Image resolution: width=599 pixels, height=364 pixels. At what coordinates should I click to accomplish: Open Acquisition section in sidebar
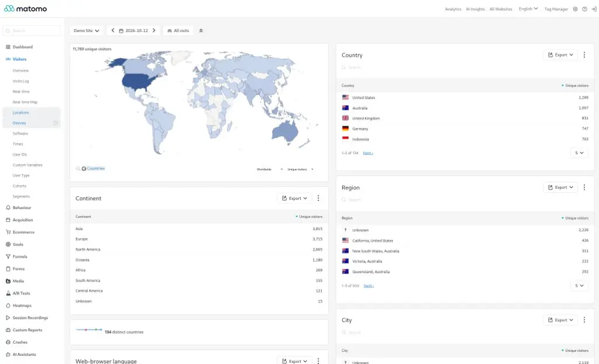23,220
